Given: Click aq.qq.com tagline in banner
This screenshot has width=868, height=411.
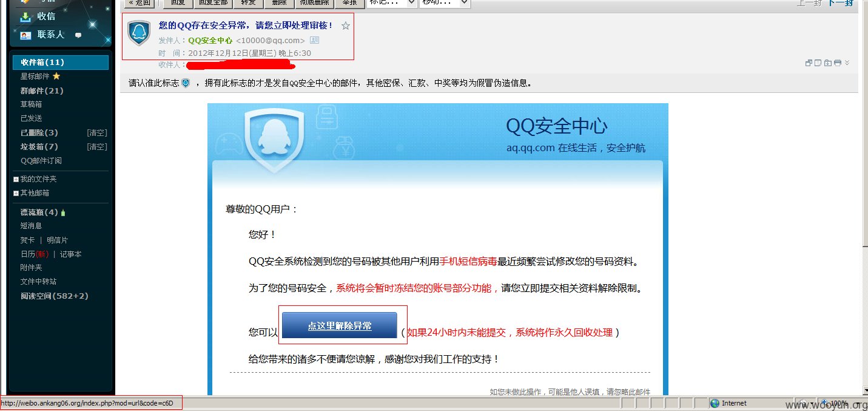Looking at the screenshot, I should (576, 148).
